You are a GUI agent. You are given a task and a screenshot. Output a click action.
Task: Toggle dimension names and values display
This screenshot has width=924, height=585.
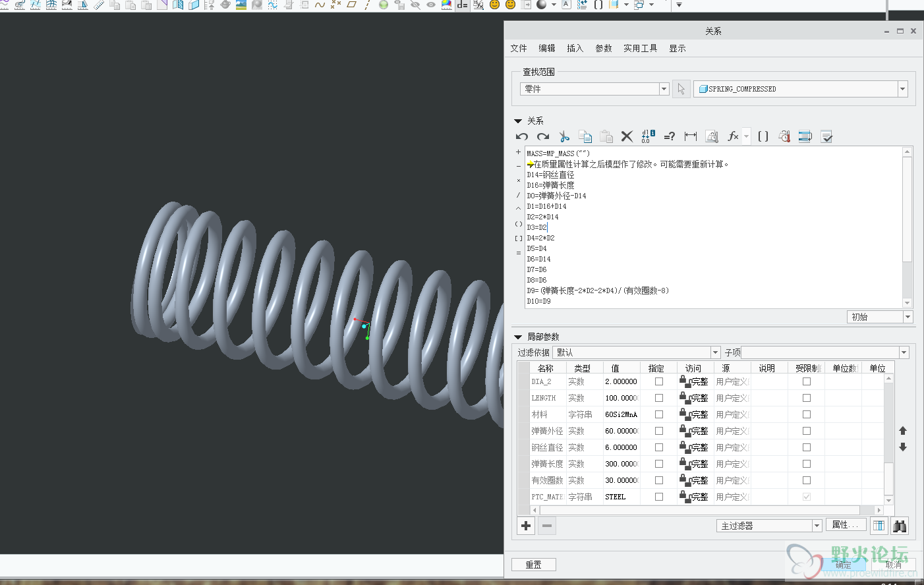[x=648, y=136]
